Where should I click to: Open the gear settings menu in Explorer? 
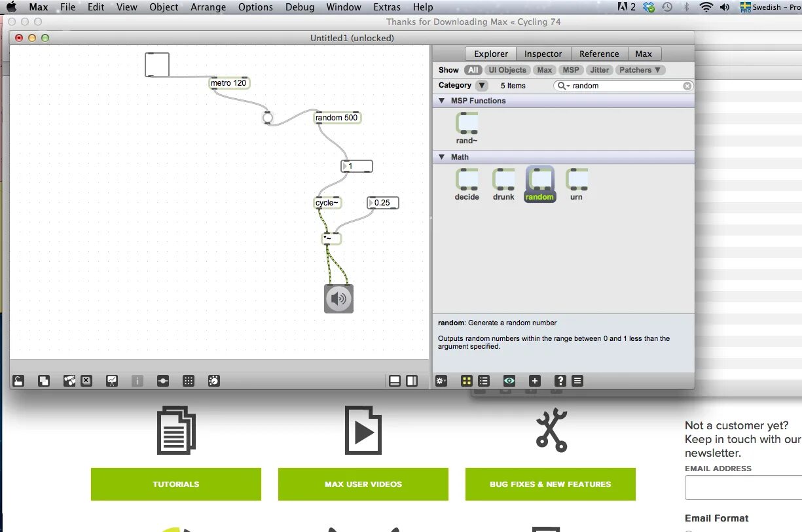pyautogui.click(x=441, y=381)
